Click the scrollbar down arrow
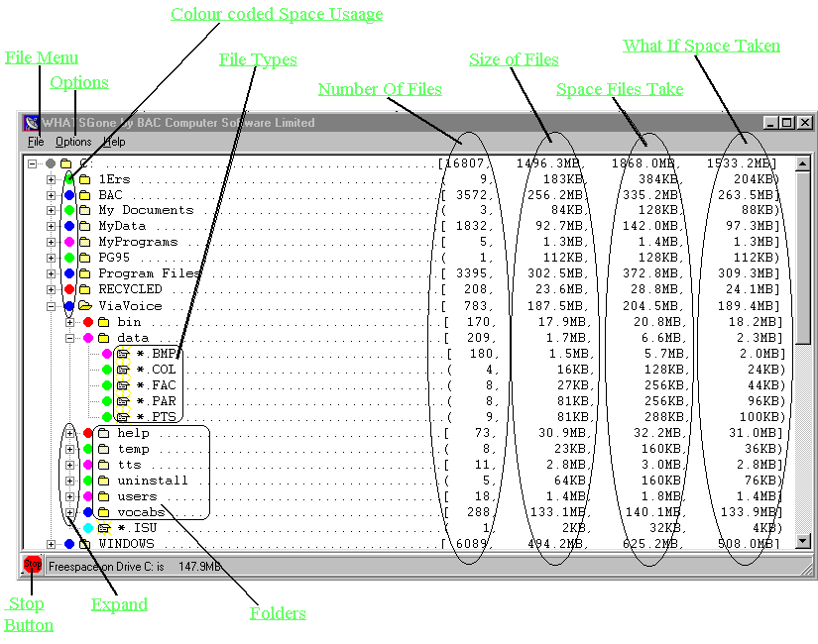This screenshot has width=818, height=644. click(803, 542)
